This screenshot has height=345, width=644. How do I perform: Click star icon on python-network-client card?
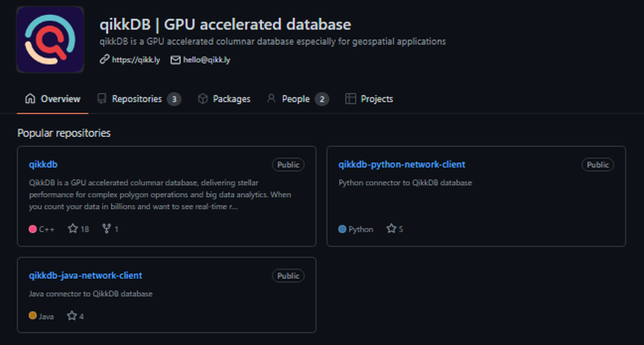(x=392, y=228)
